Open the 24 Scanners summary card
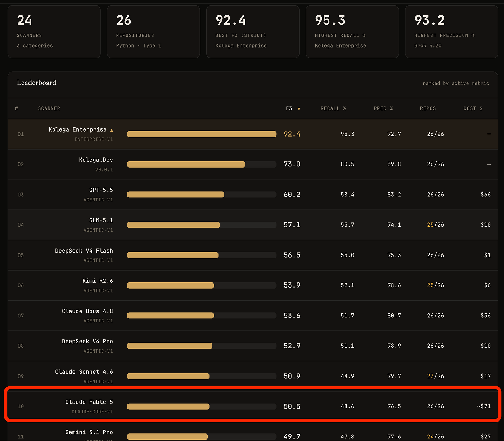Screen dimensions: 504x441 click(54, 32)
